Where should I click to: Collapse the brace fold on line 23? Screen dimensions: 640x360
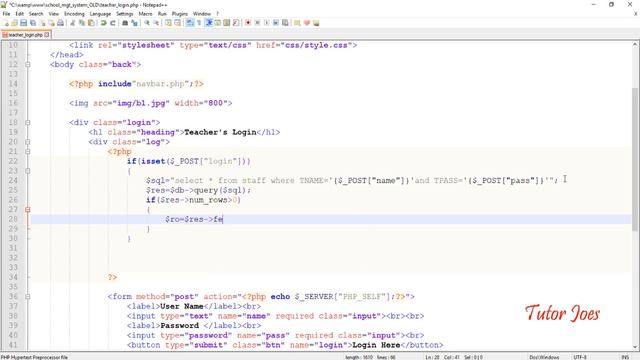coord(28,171)
